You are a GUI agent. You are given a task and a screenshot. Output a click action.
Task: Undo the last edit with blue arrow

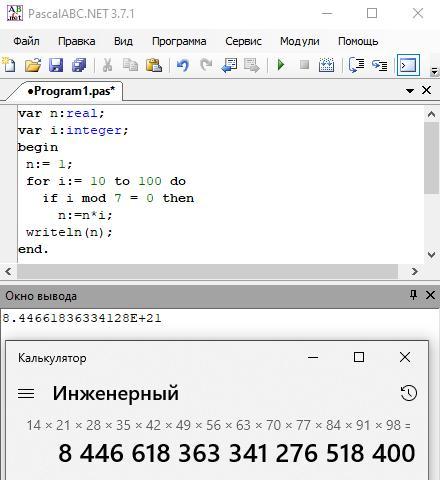(x=183, y=65)
